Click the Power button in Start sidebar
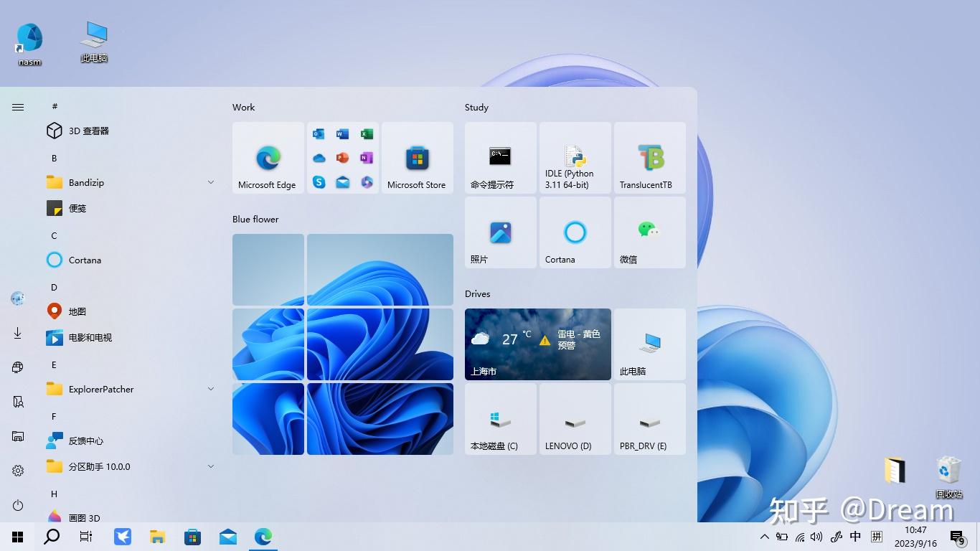 tap(18, 505)
